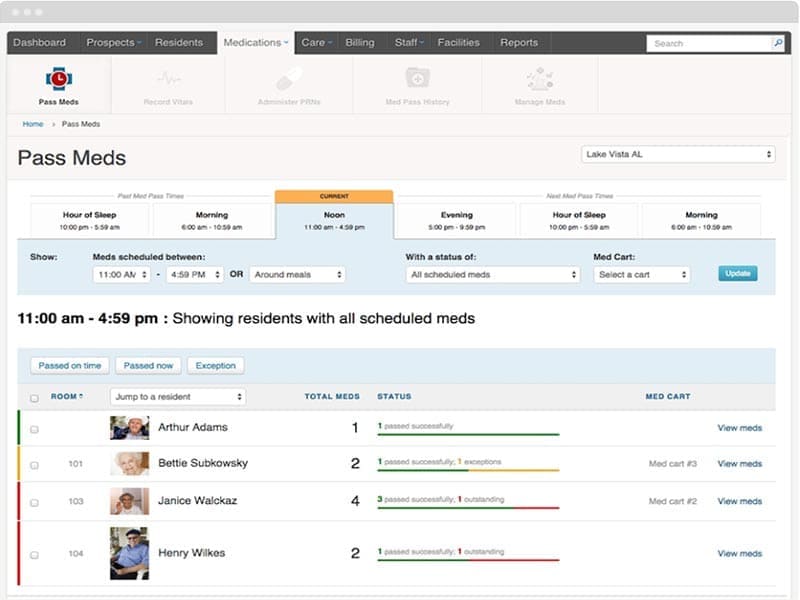The image size is (800, 600).
Task: Switch to the Evening med pass tab
Action: point(457,218)
